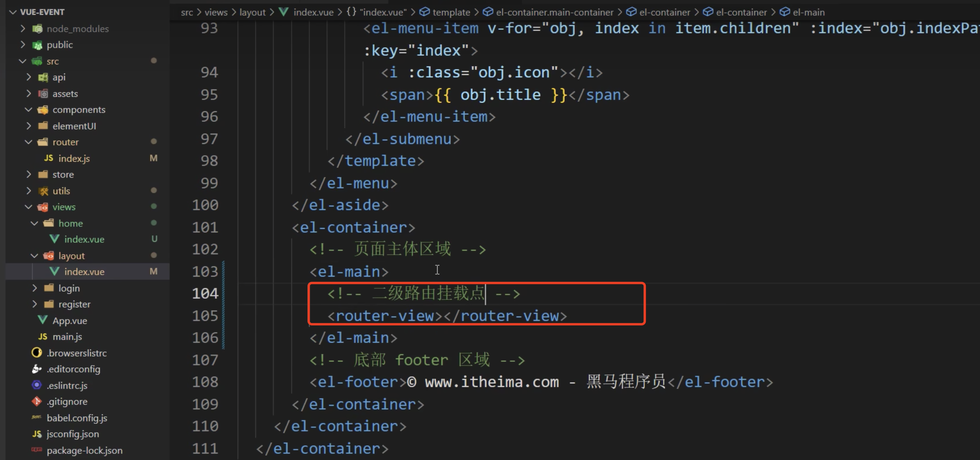Collapse the layout folder chevron
This screenshot has height=460, width=980.
[35, 256]
